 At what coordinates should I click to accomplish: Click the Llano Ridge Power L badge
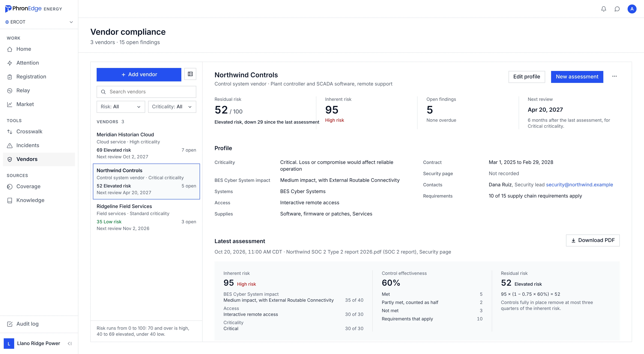tap(9, 344)
